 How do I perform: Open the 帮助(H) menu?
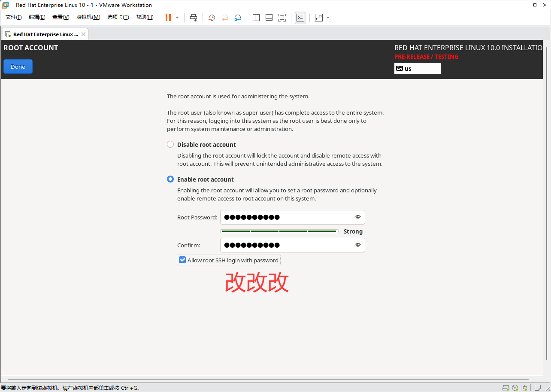click(x=145, y=17)
